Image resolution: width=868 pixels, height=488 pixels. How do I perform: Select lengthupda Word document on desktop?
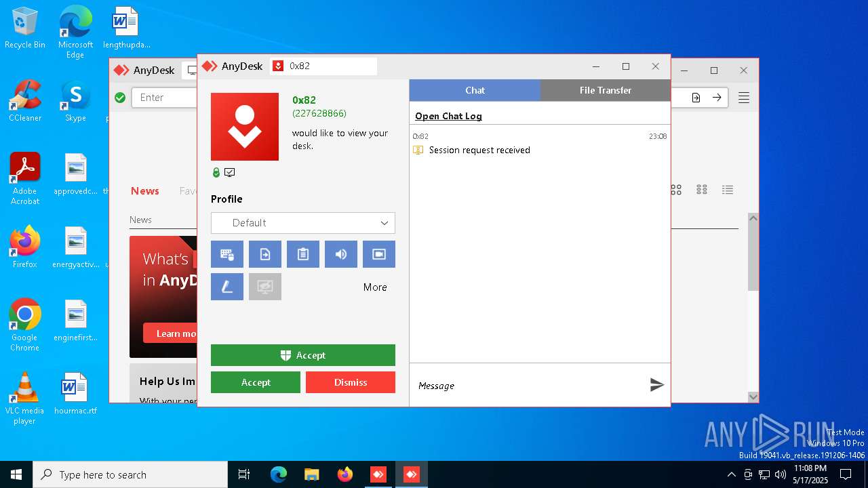pyautogui.click(x=126, y=28)
